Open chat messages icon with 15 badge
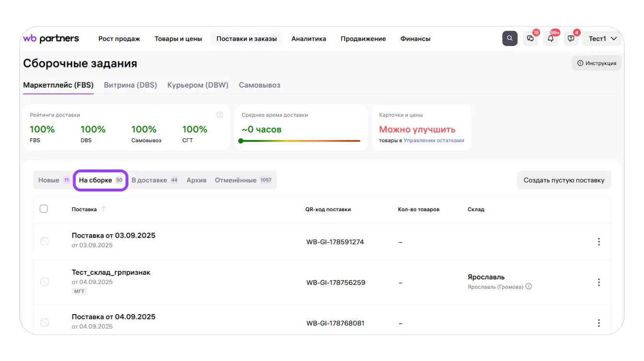 point(530,39)
